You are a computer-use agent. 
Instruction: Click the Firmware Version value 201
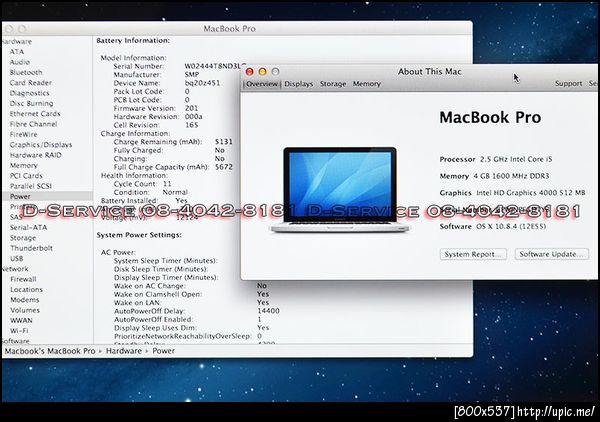point(191,108)
